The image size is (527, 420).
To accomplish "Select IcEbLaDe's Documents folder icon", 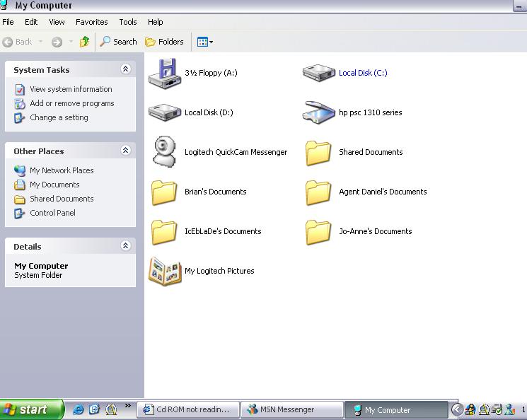I will 164,232.
